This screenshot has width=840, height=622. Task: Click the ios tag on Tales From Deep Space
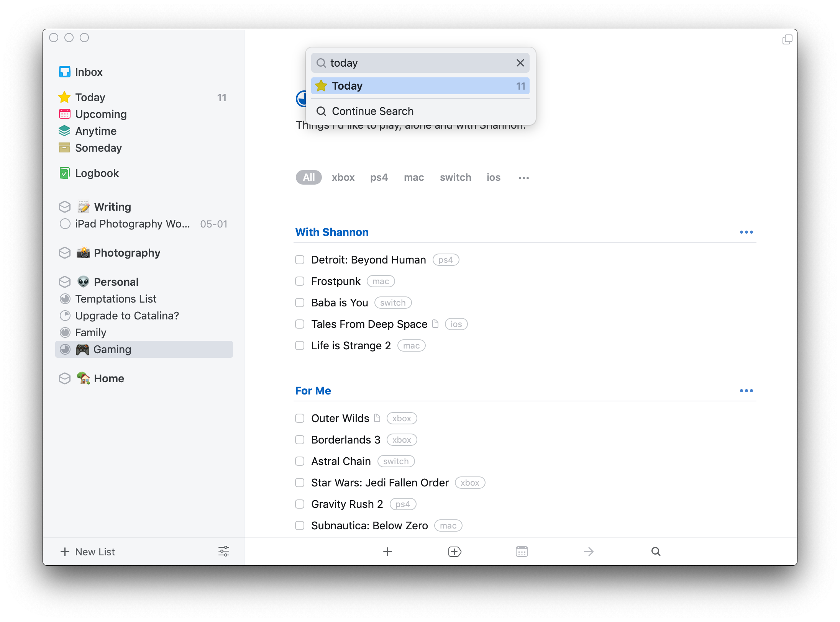(x=456, y=324)
